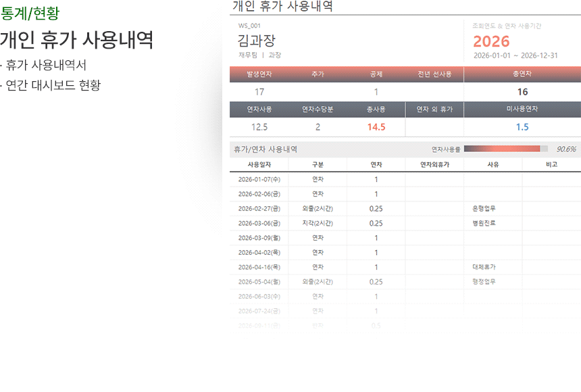Click the orange year 2026
This screenshot has height=392, width=581.
pyautogui.click(x=491, y=41)
